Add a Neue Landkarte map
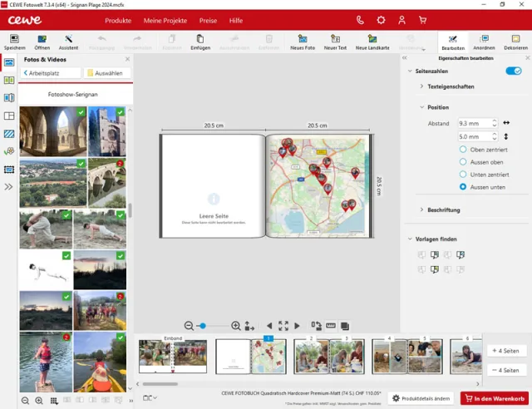Viewport: 532px width, 409px height. point(372,39)
